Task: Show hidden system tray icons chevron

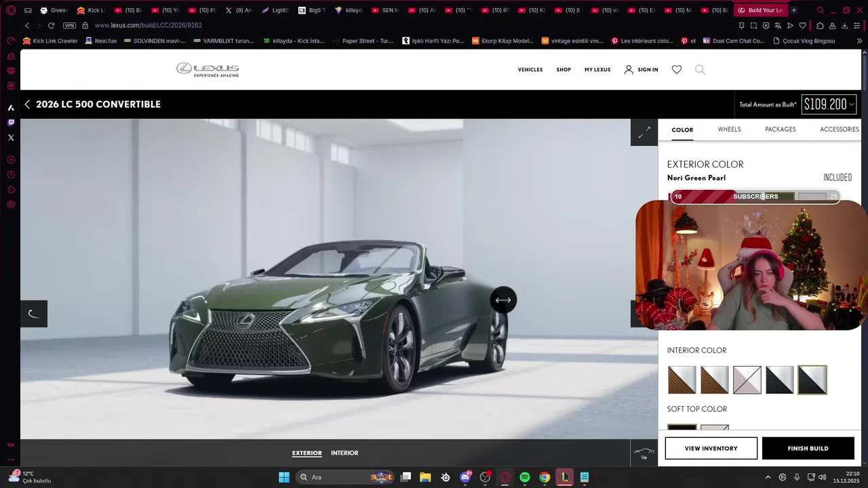Action: pyautogui.click(x=768, y=477)
